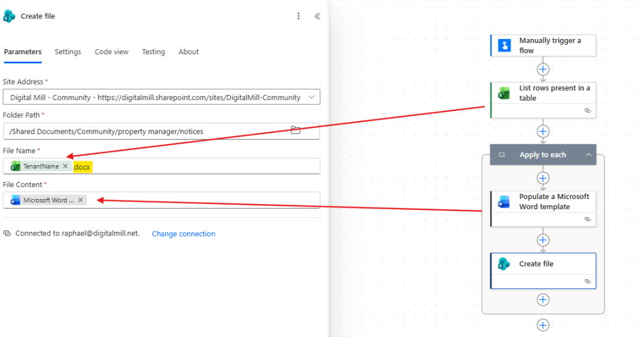Open the About tab
The image size is (644, 337).
click(188, 52)
